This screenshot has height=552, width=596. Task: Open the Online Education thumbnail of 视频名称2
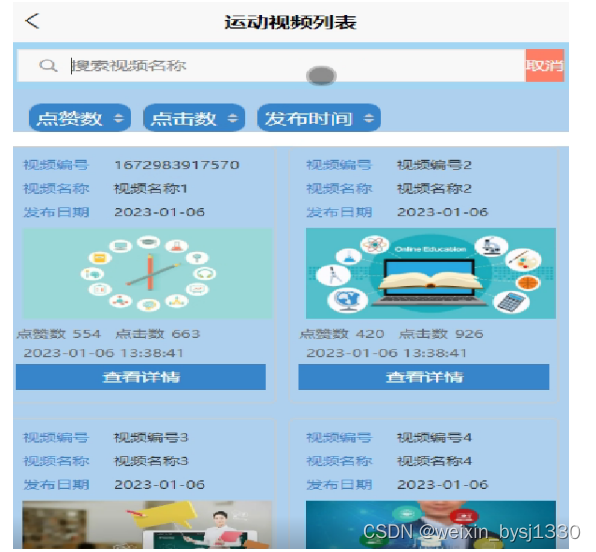click(431, 273)
